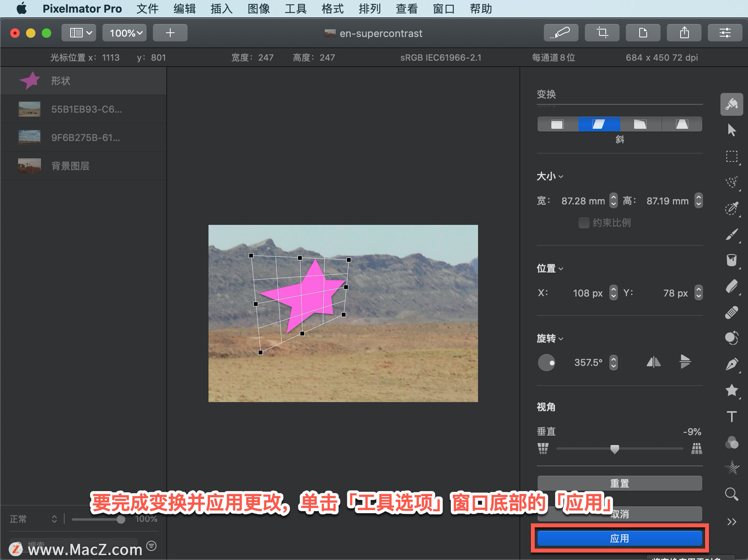
Task: Click the rotation angle dial
Action: (547, 362)
